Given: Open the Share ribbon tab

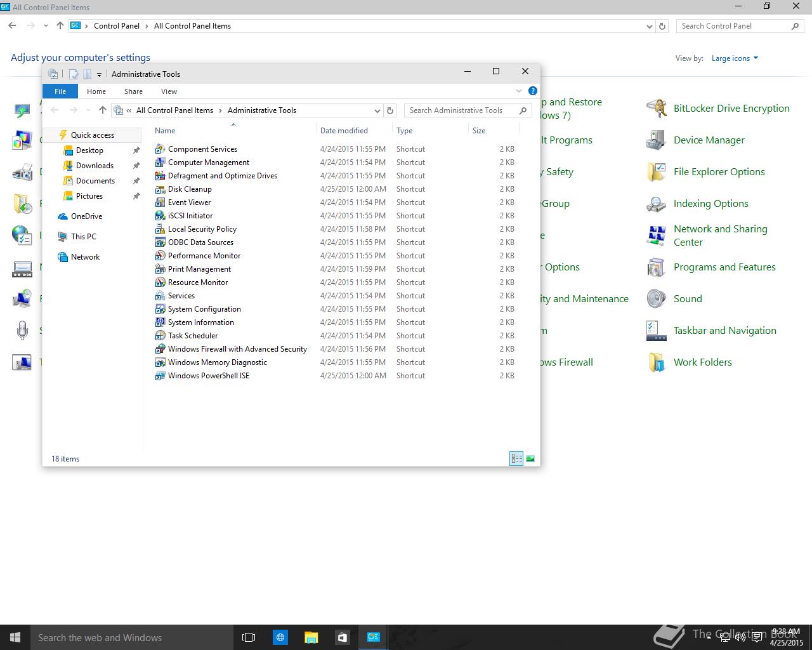Looking at the screenshot, I should (x=133, y=91).
